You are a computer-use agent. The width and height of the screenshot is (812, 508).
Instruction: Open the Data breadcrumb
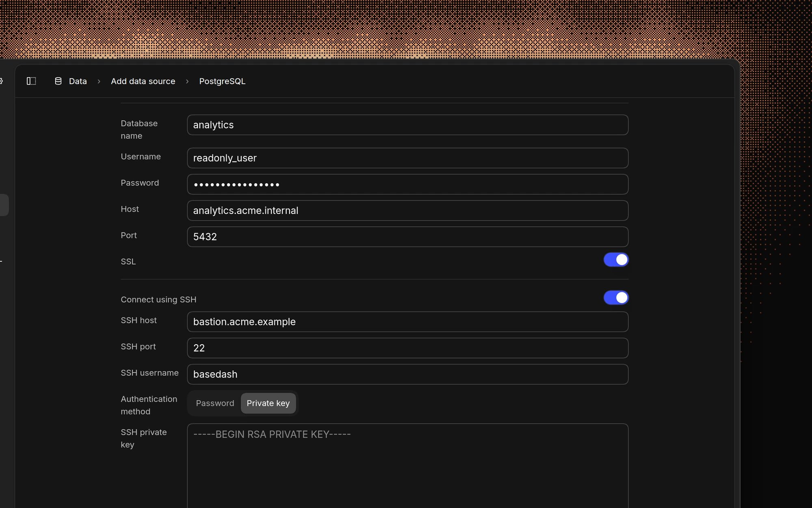click(78, 81)
